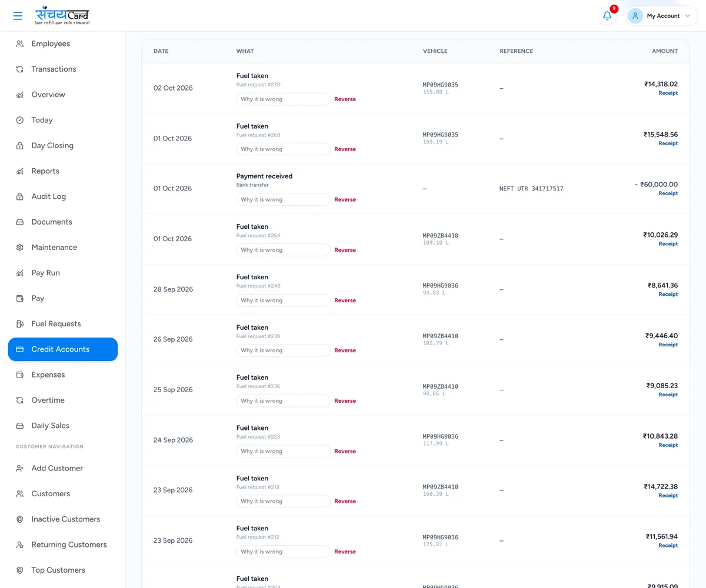The height and width of the screenshot is (588, 706).
Task: Go to Daily Sales page
Action: (x=63, y=426)
